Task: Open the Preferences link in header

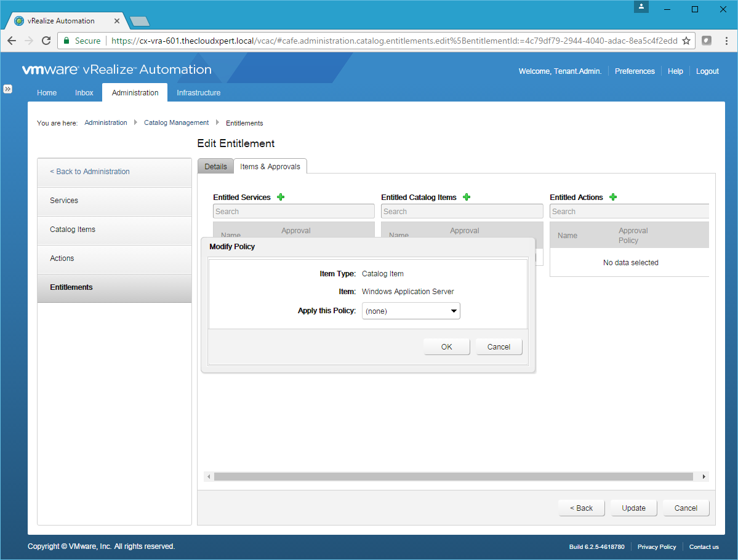Action: (635, 71)
